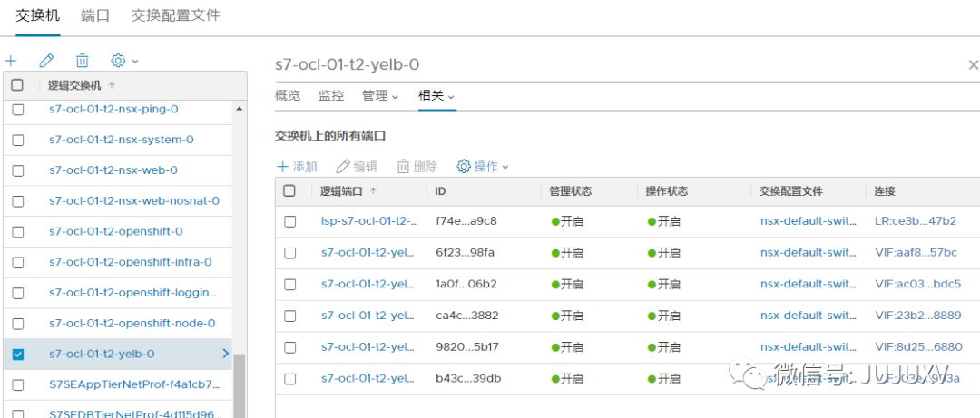Screen dimensions: 980x418
Task: Open the VIF:8d25...6880 attachment link
Action: [918, 346]
